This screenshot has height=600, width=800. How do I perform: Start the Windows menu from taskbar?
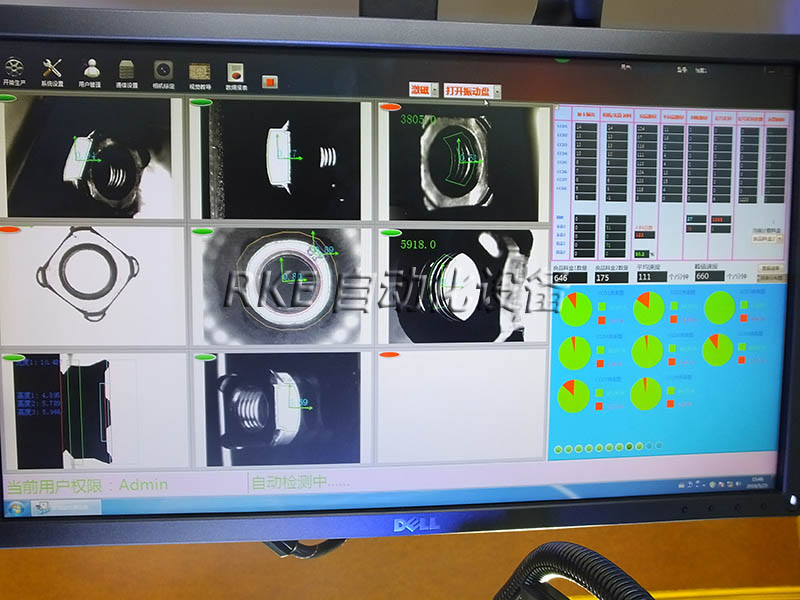[15, 507]
